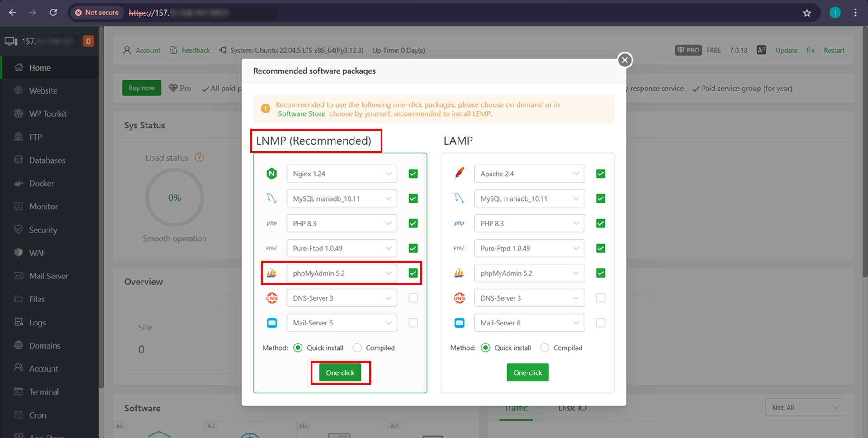
Task: Click the Load status progress circle
Action: pos(175,198)
